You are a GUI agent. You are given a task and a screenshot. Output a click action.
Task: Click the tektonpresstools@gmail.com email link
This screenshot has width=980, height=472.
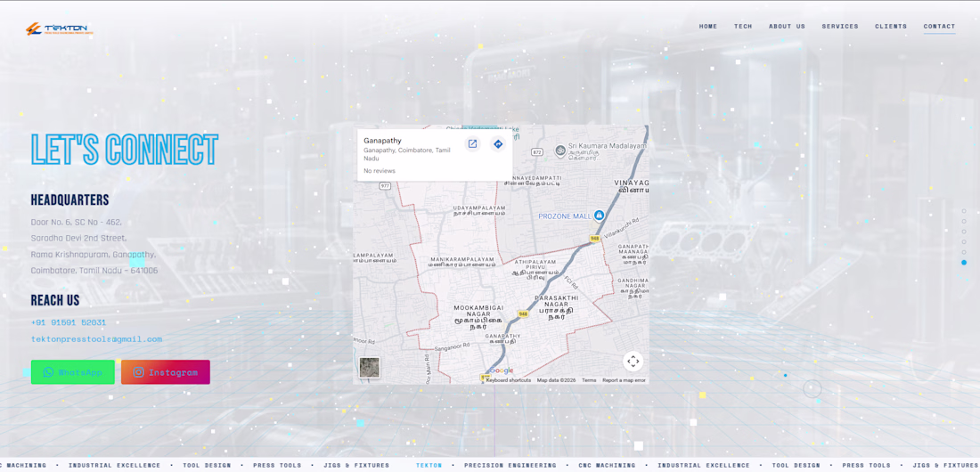(96, 338)
